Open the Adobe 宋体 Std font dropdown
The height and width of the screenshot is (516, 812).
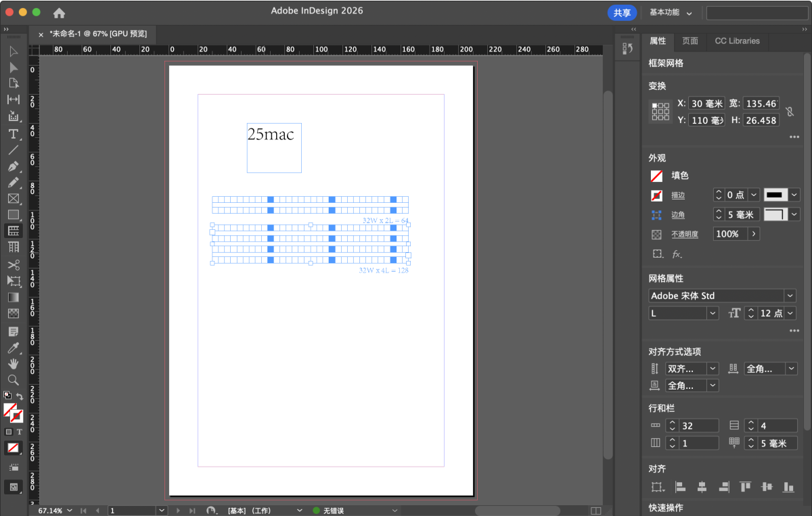[790, 296]
